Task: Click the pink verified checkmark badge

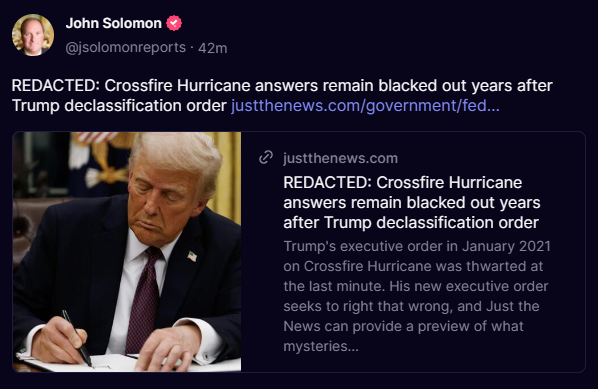Action: (174, 23)
